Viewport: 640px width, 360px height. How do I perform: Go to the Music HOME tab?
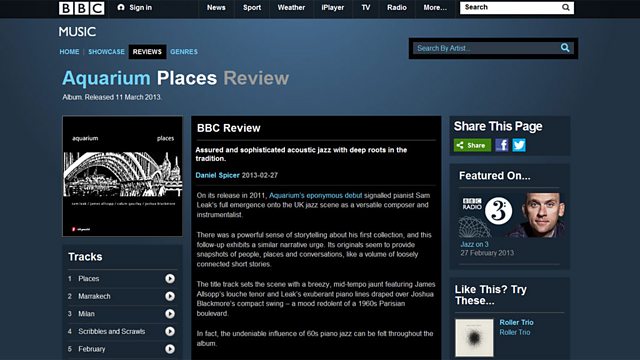coord(69,52)
